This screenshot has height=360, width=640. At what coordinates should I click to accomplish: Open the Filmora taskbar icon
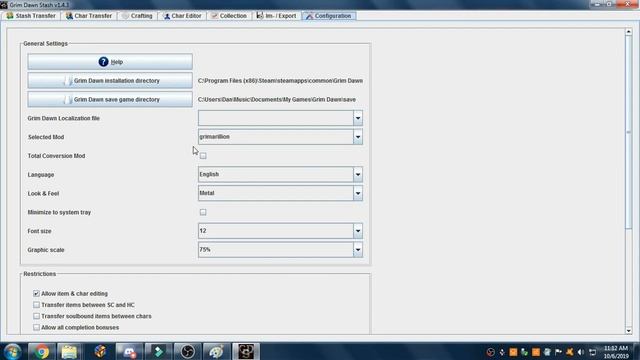158,351
